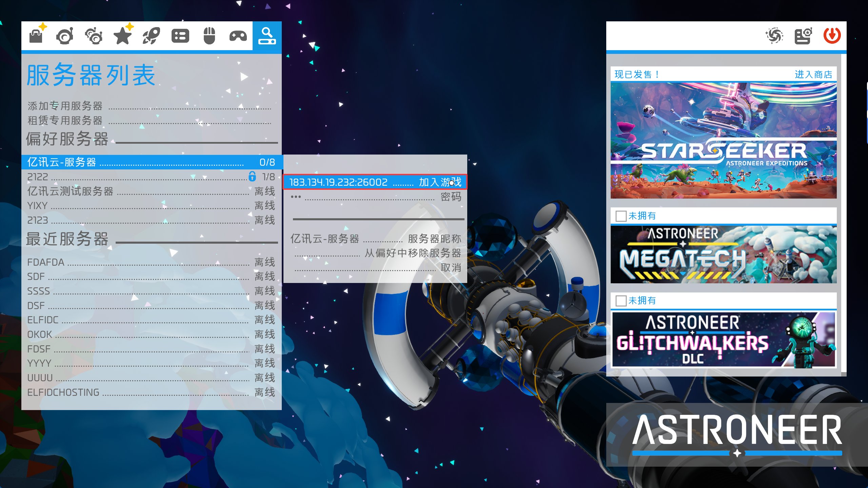Open the gamepad controls icon tab
Viewport: 868px width, 488px height.
[x=238, y=36]
